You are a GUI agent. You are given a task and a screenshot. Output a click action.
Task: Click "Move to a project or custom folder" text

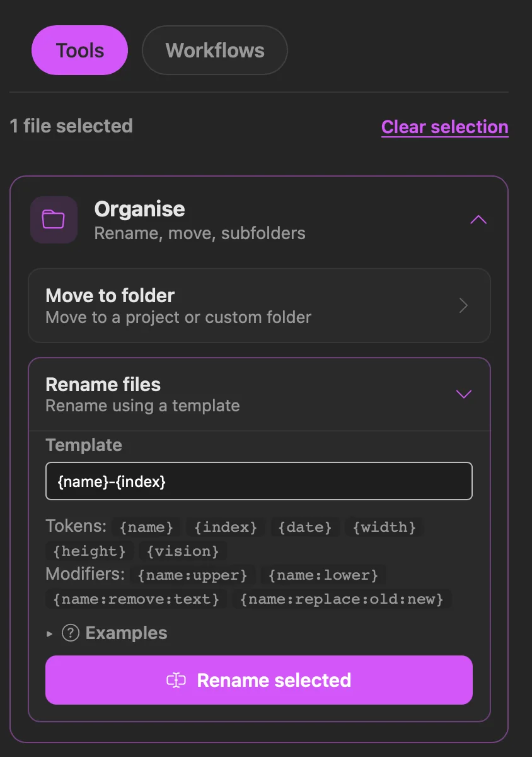[178, 317]
